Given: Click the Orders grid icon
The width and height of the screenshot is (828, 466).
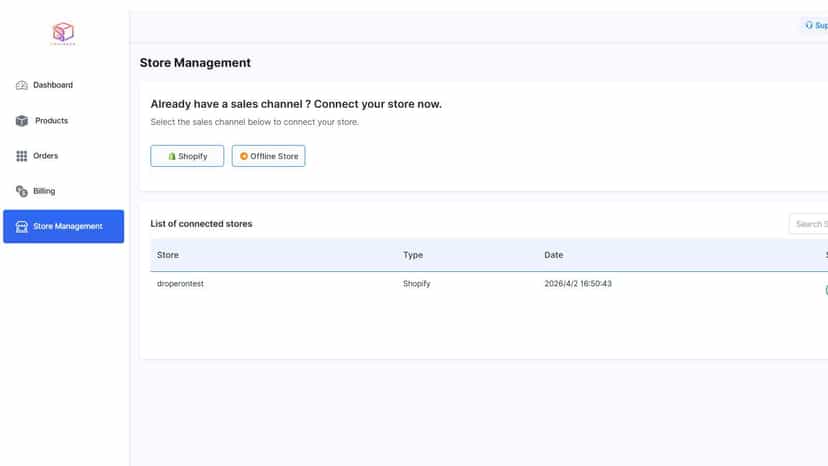Looking at the screenshot, I should (22, 156).
